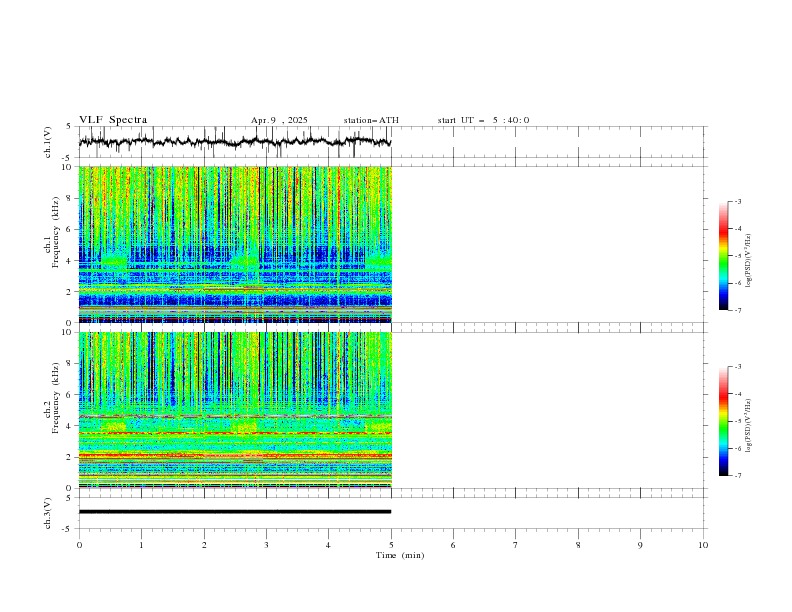Click time axis tick label "6"
792x612 pixels.
point(453,545)
